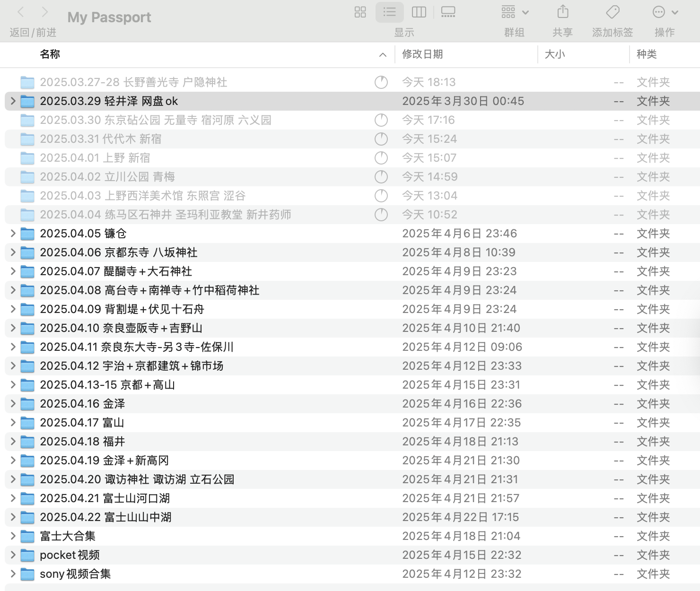Open the actions ellipsis menu
700x591 pixels.
coord(665,12)
